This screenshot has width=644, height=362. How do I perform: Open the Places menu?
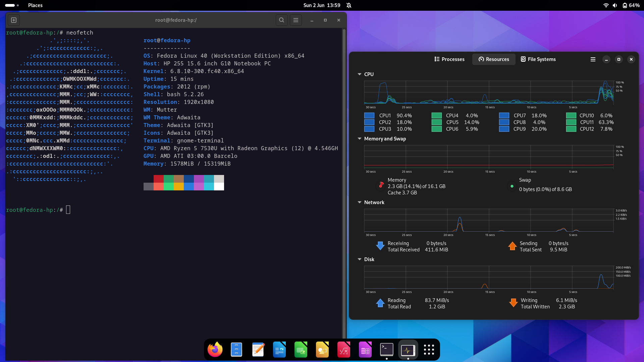click(x=35, y=5)
